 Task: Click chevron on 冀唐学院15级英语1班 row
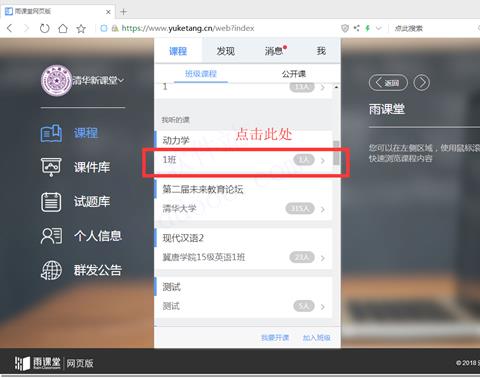coord(323,258)
